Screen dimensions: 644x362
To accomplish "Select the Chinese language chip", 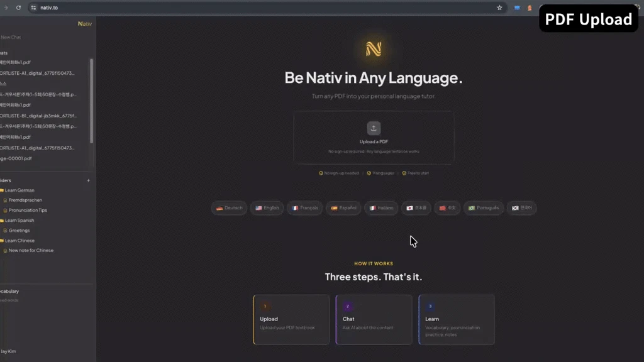I will [447, 208].
